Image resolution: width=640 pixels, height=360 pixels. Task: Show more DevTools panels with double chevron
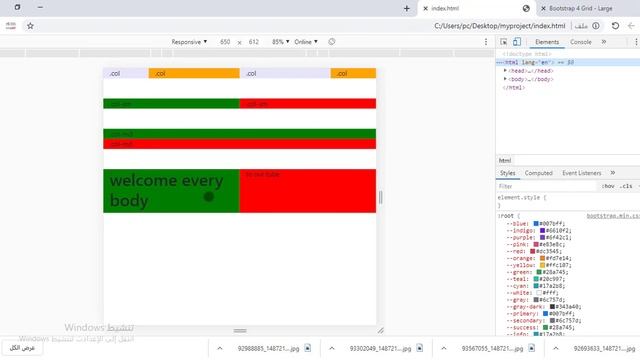[604, 42]
